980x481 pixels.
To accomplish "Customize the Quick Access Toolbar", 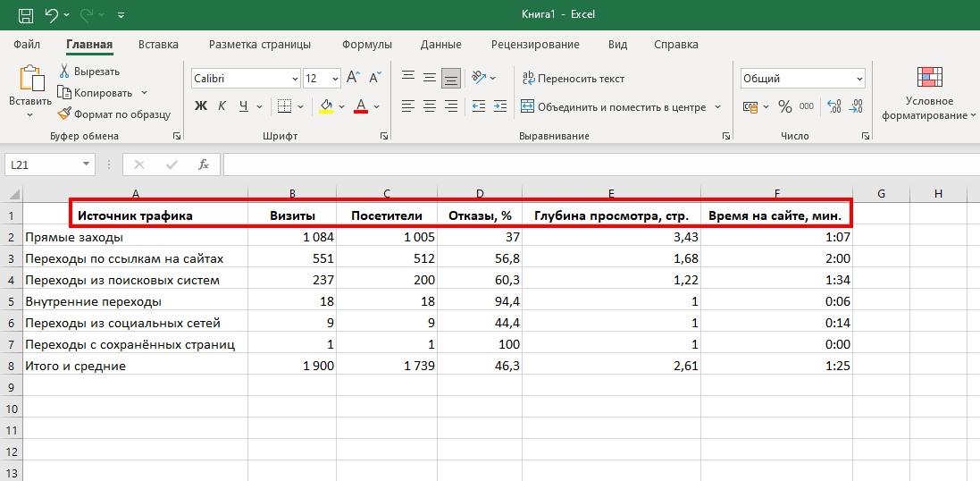I will (x=121, y=14).
